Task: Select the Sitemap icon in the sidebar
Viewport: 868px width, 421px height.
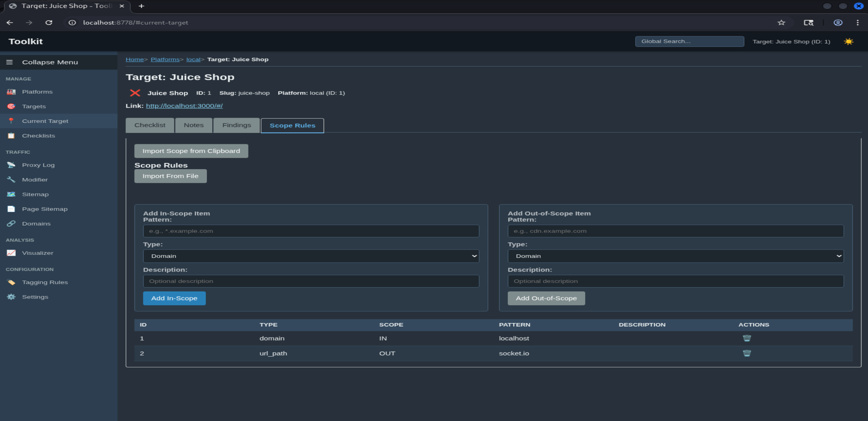Action: (x=11, y=194)
